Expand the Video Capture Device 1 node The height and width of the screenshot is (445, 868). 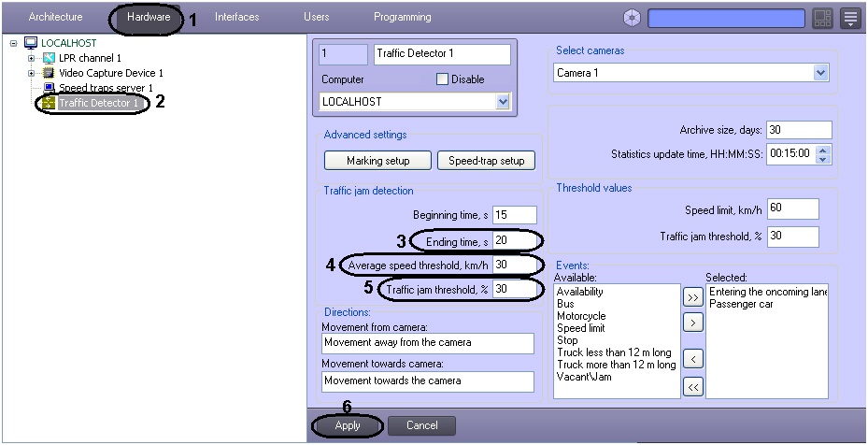click(32, 73)
